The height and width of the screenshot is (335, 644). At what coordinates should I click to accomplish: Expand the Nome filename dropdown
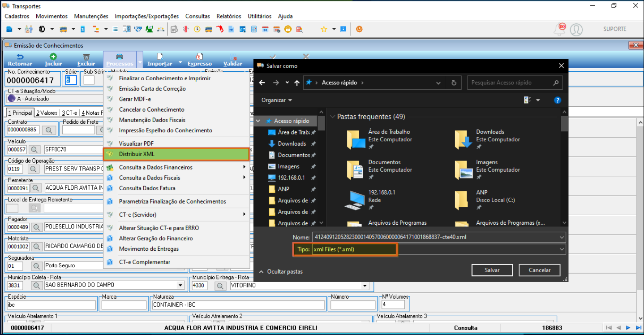pyautogui.click(x=562, y=237)
